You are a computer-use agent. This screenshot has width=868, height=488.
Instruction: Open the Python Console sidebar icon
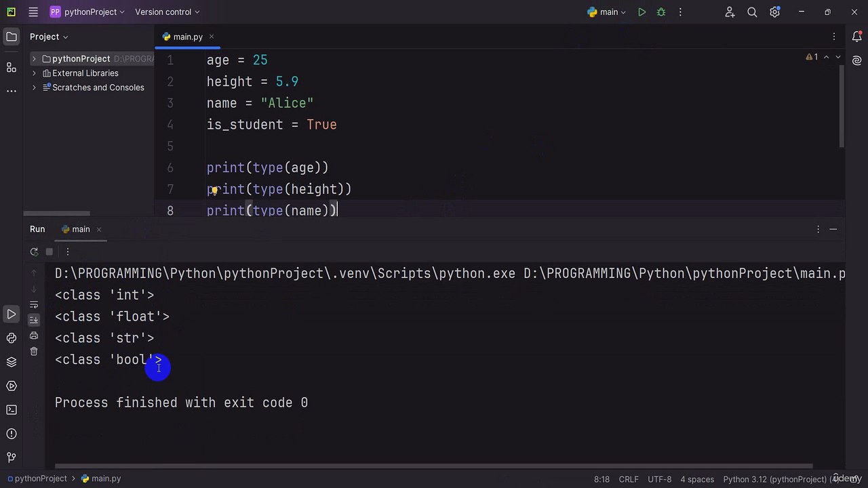pos(12,338)
